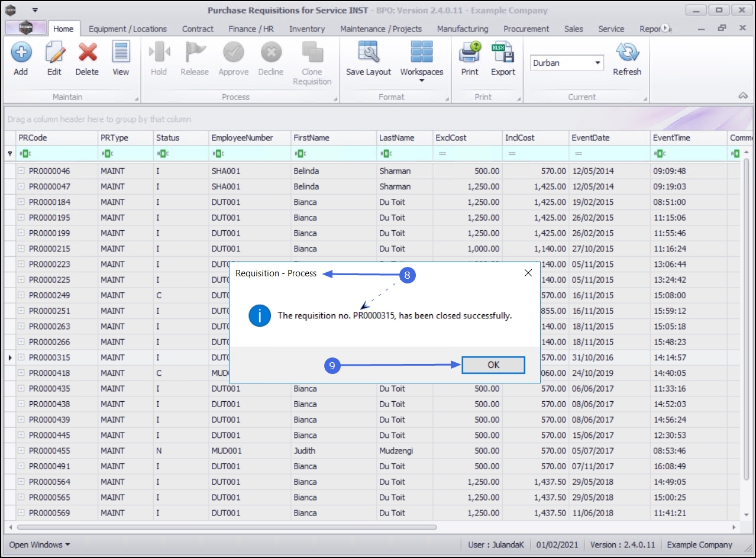Open the Inventory ribbon tab
Viewport: 756px width, 558px height.
coord(306,28)
